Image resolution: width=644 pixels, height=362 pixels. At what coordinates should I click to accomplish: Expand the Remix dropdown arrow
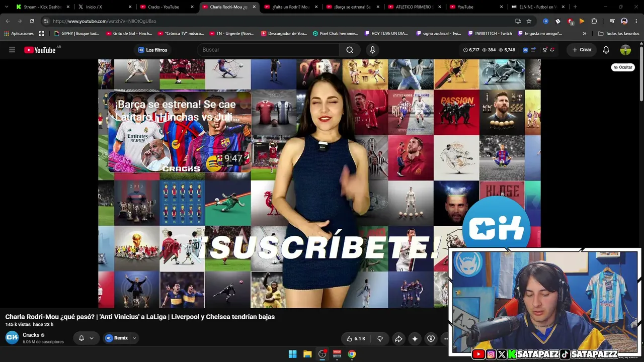click(134, 338)
